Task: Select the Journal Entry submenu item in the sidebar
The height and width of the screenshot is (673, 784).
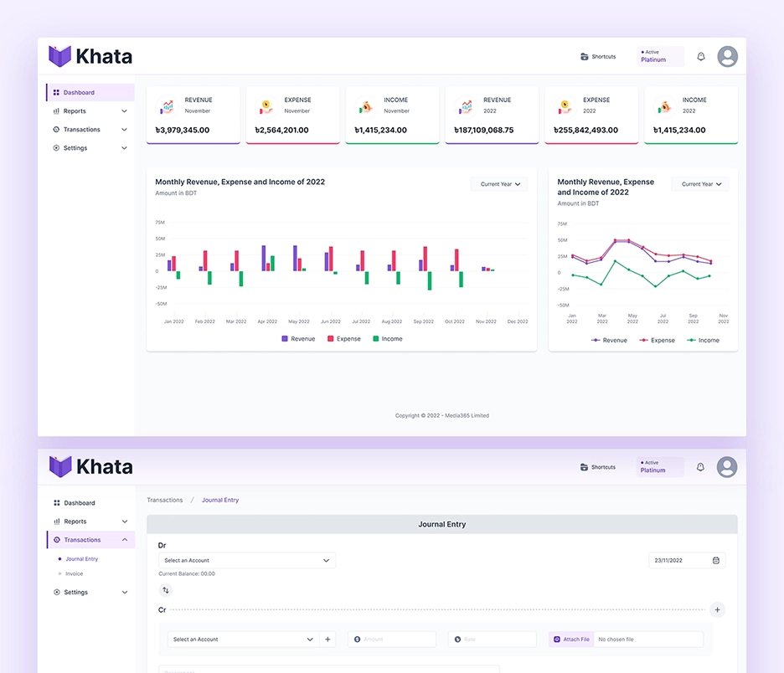Action: click(x=81, y=559)
